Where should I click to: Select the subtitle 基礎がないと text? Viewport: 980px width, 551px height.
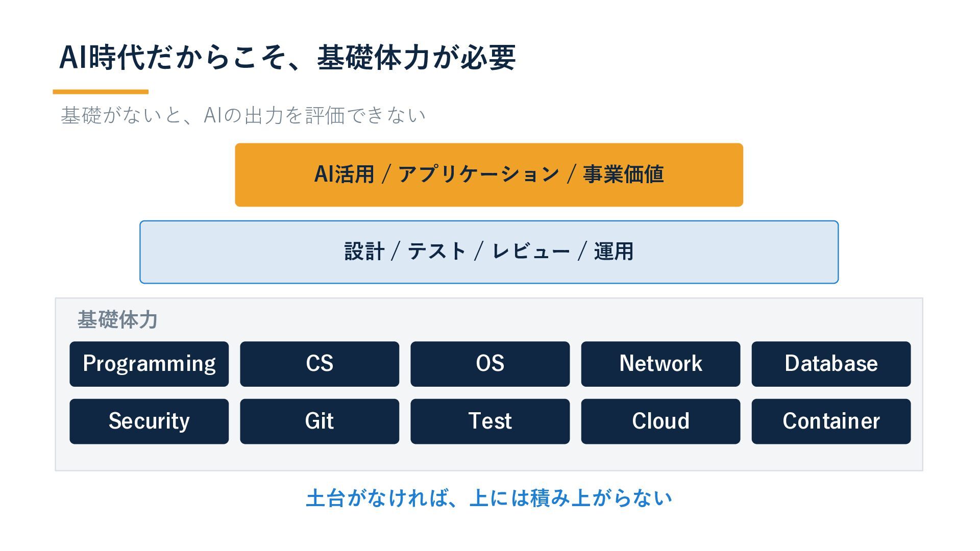click(x=243, y=115)
